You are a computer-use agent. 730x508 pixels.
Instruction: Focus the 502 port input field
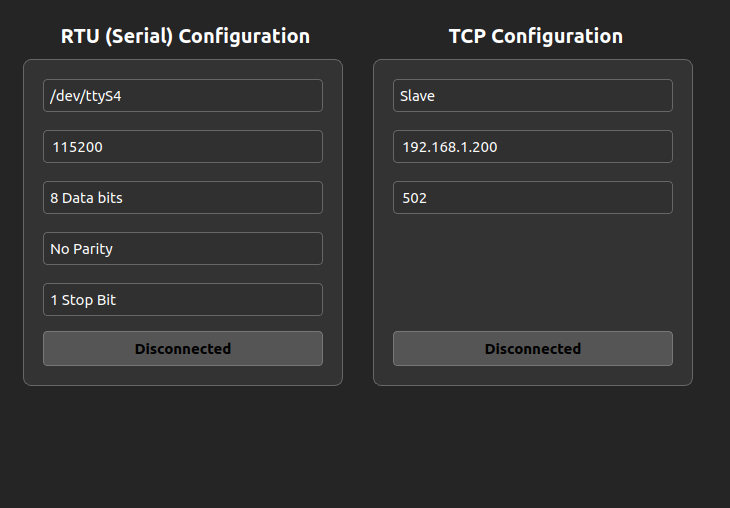(x=532, y=198)
